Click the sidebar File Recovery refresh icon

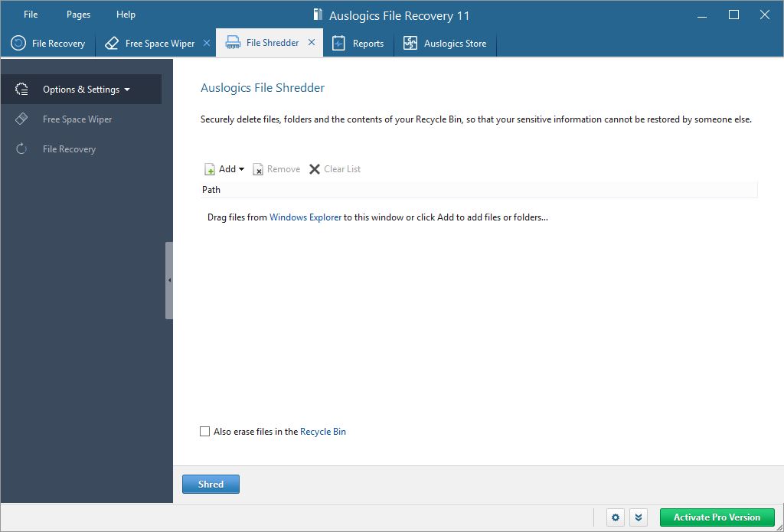tap(21, 149)
